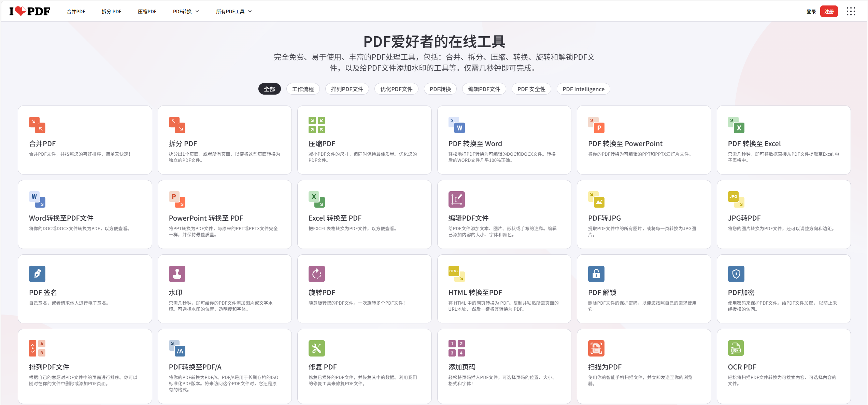Click the Watermark (水印) stamp icon
The height and width of the screenshot is (405, 868).
(x=177, y=274)
